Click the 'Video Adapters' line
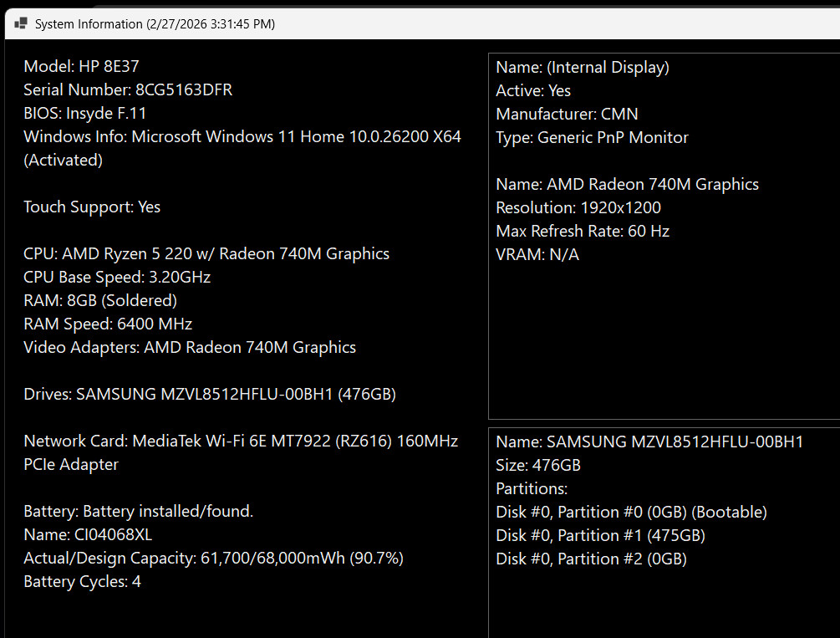840x638 pixels. coord(190,347)
